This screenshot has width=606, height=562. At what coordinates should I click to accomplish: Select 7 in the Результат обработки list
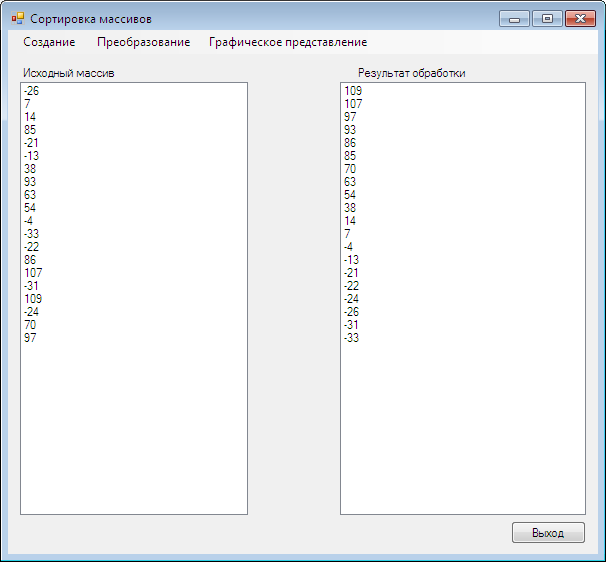463,234
